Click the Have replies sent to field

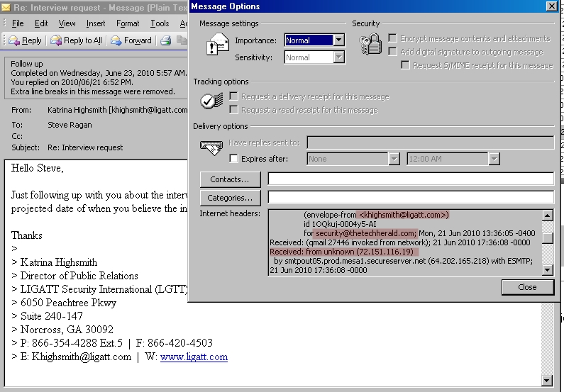[431, 142]
